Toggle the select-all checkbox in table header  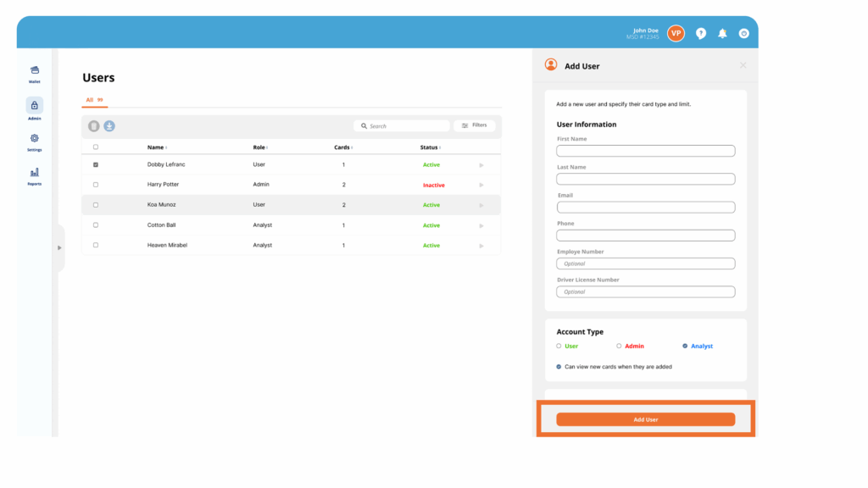pyautogui.click(x=96, y=147)
